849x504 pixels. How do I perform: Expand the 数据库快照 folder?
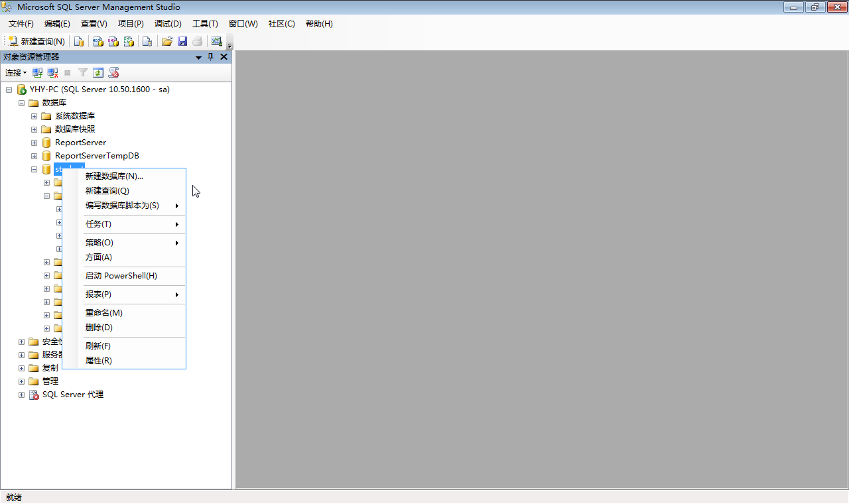click(34, 129)
